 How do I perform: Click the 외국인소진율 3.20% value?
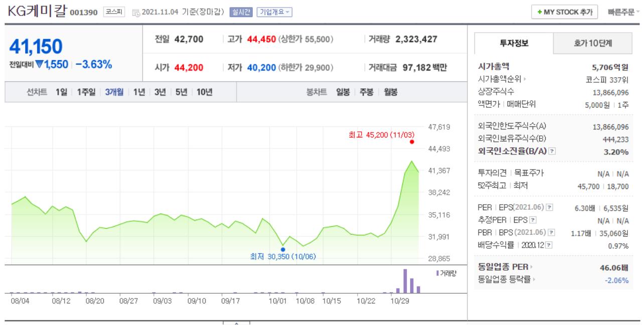[x=616, y=151]
